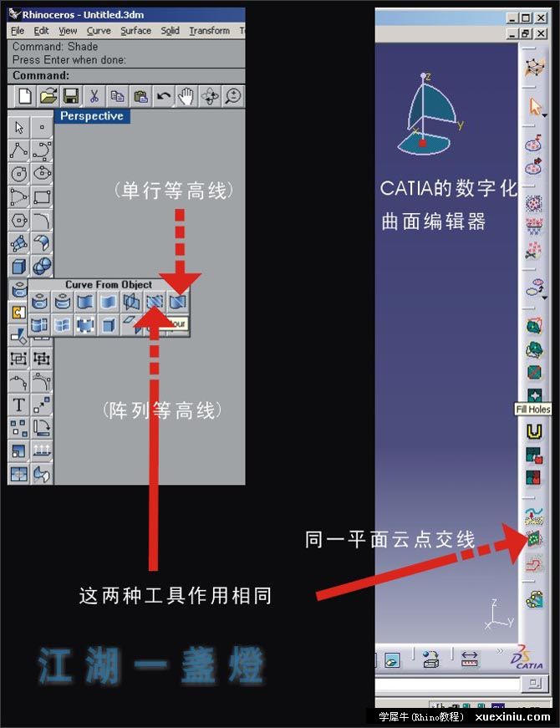
Task: Select the Rotate view tool
Action: click(210, 97)
